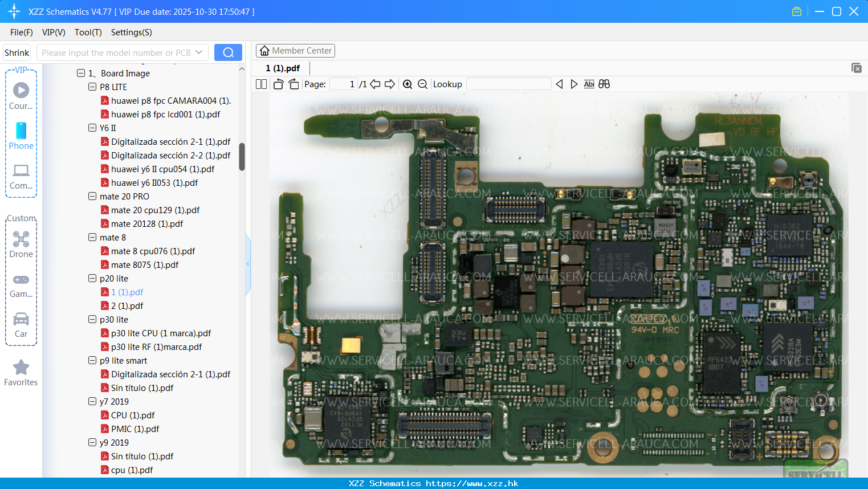Go to previous page arrow
Image resolution: width=868 pixels, height=489 pixels.
(x=375, y=84)
